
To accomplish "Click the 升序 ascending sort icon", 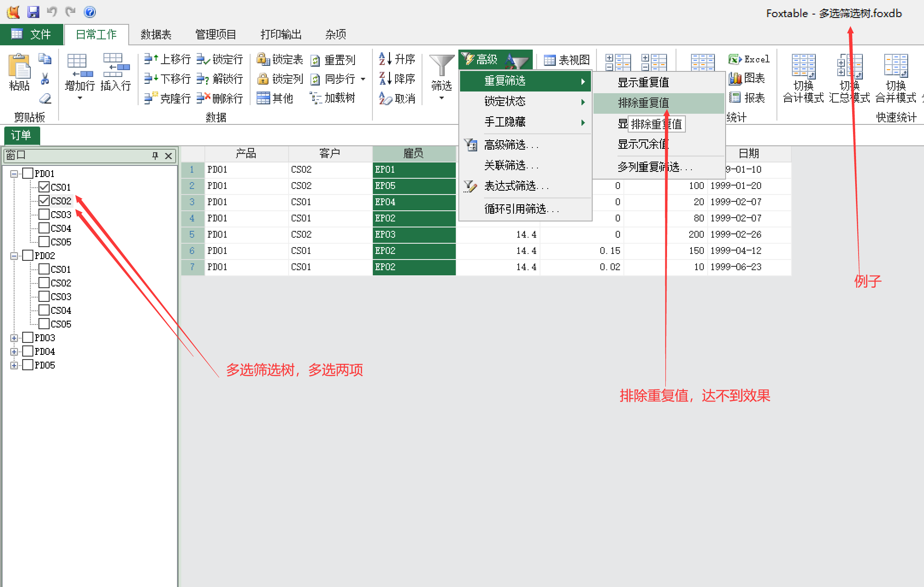I will tap(385, 59).
